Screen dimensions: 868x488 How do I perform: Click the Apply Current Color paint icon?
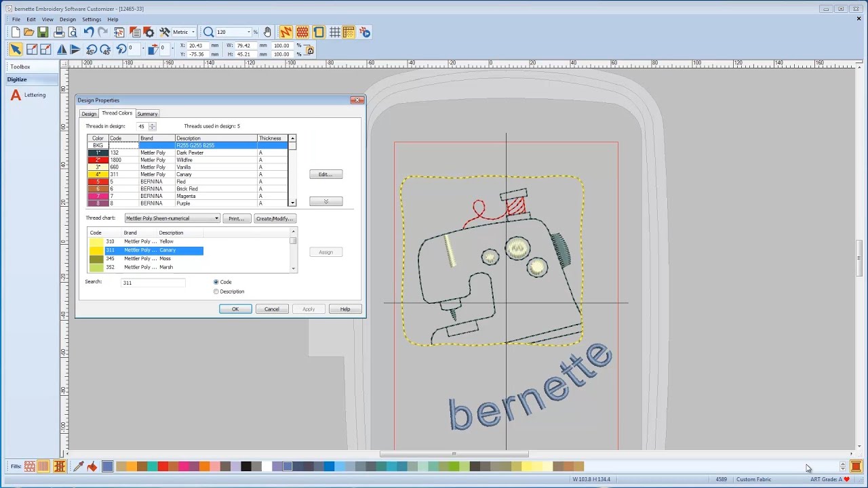[92, 466]
